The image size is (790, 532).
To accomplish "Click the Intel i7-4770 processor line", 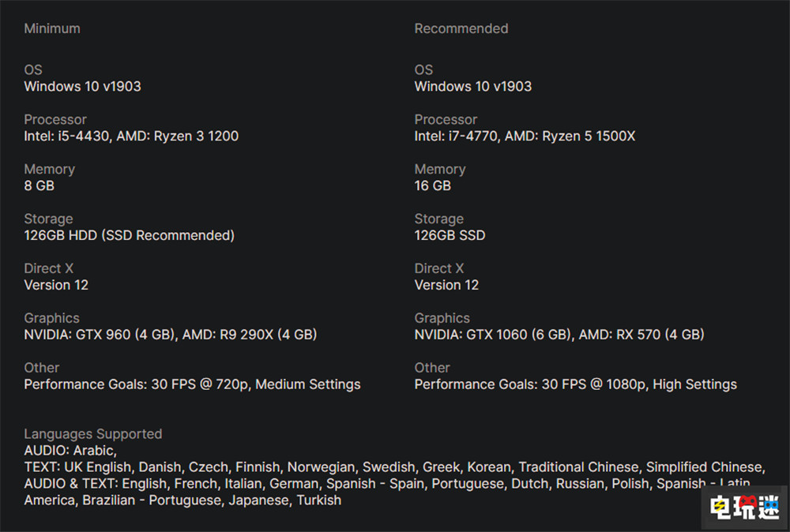I will (x=525, y=136).
